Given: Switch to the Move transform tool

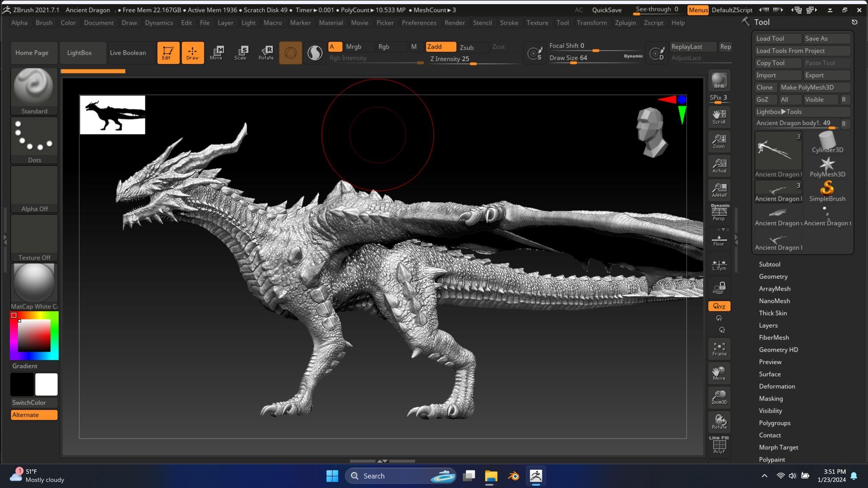Looking at the screenshot, I should 216,53.
